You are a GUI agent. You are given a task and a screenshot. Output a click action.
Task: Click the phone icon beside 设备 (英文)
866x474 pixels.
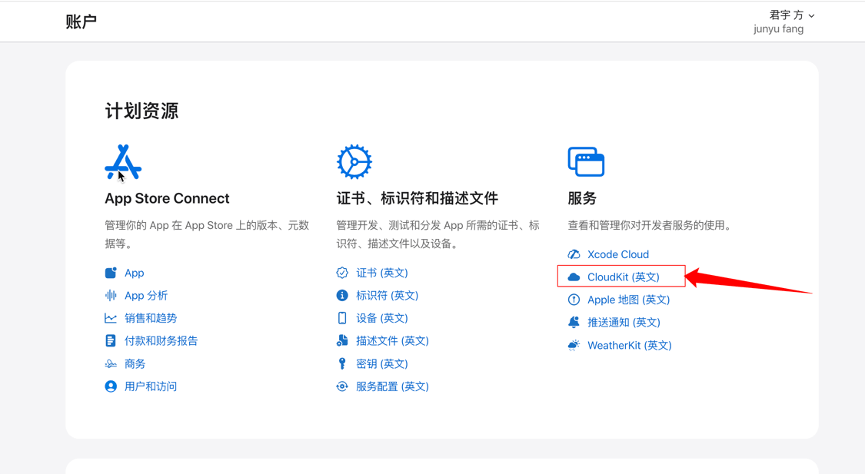point(342,318)
